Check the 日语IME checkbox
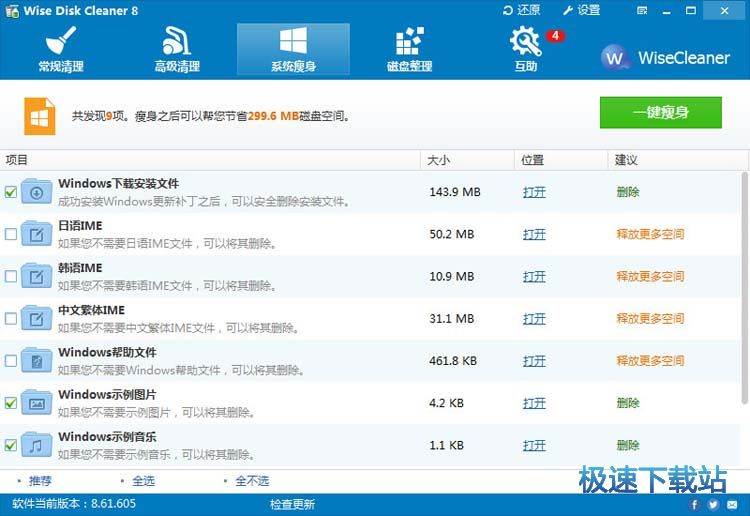 pyautogui.click(x=11, y=235)
